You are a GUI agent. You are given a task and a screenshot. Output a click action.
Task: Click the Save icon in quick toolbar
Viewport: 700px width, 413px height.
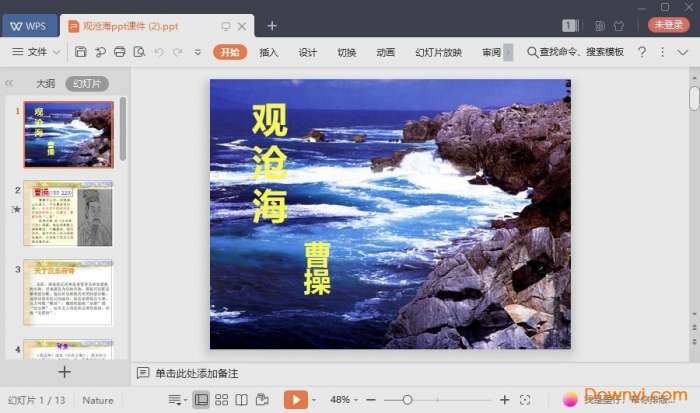point(80,52)
